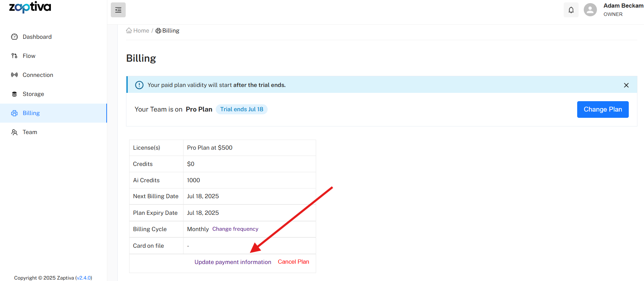Viewport: 644px width, 281px height.
Task: Click the Team people icon
Action: tap(14, 132)
